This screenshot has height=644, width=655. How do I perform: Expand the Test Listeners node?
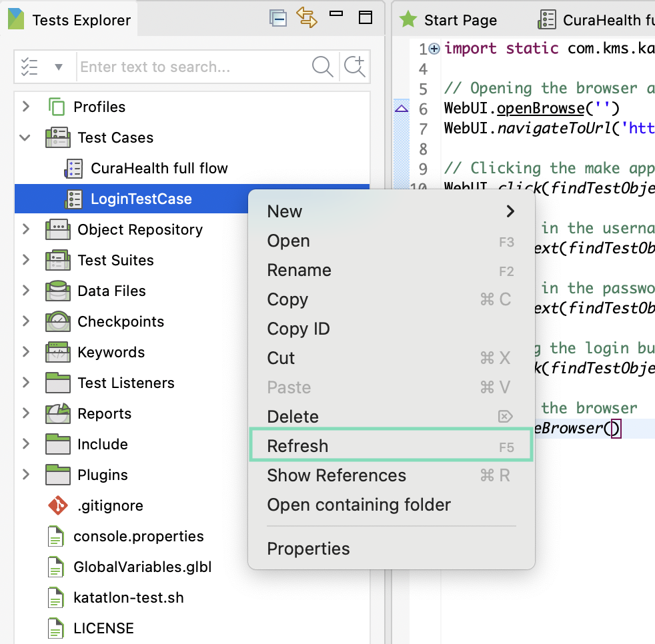[x=26, y=383]
